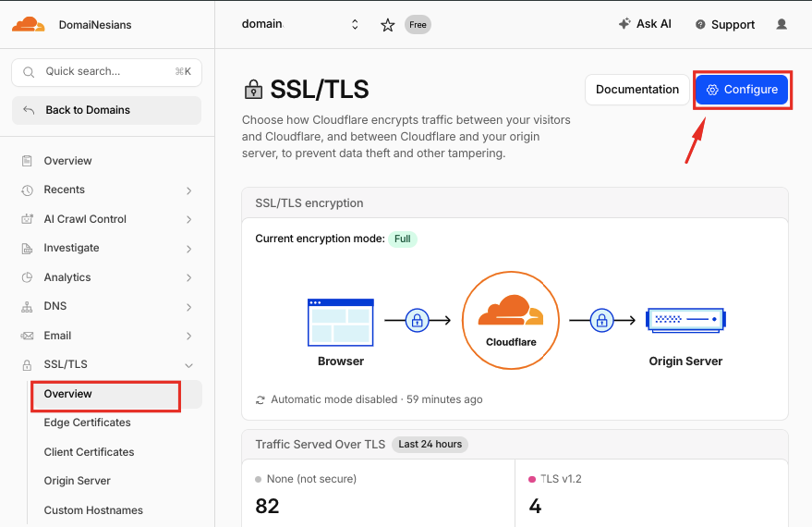
Task: Open Edge Certificates page
Action: pyautogui.click(x=87, y=423)
